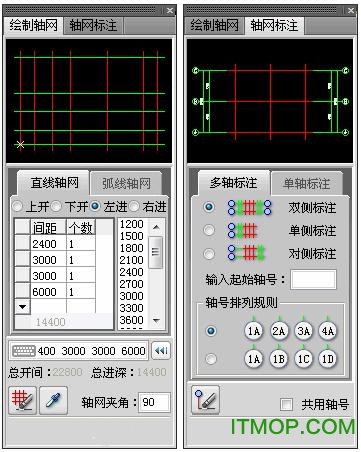Select table cell with spacing 6000
361x452 pixels.
coord(48,292)
